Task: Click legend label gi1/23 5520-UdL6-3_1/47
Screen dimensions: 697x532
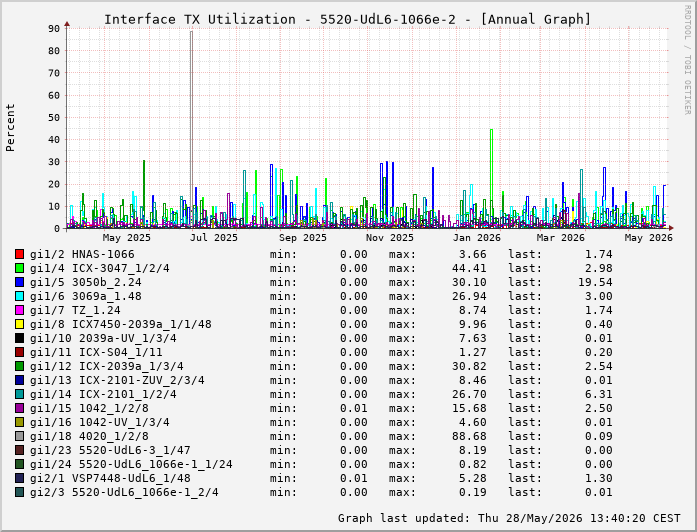Action: 110,450
